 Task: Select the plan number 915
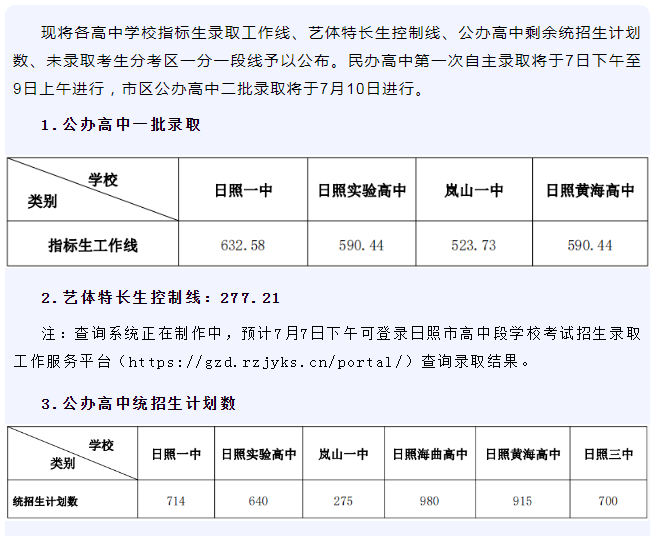point(522,501)
